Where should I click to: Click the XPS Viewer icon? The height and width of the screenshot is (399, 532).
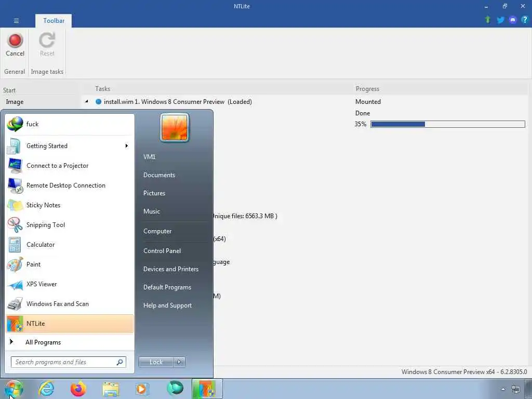[15, 285]
